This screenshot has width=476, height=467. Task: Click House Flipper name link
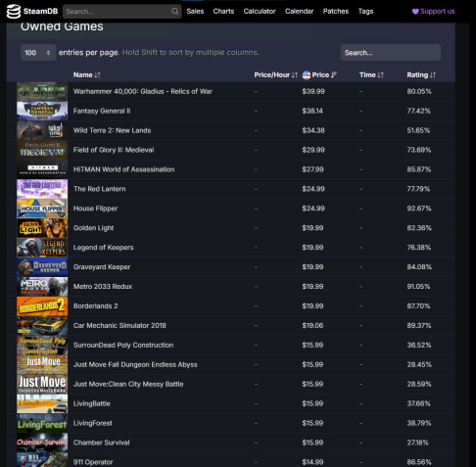[95, 209]
